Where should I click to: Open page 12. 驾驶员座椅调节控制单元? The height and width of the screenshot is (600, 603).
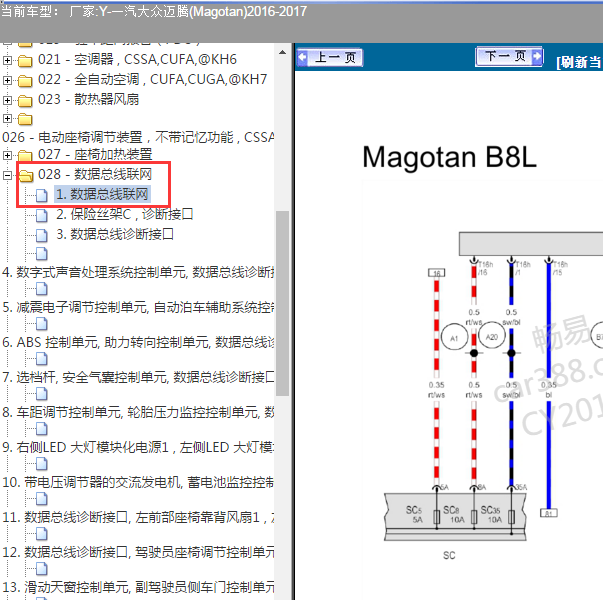click(x=138, y=552)
